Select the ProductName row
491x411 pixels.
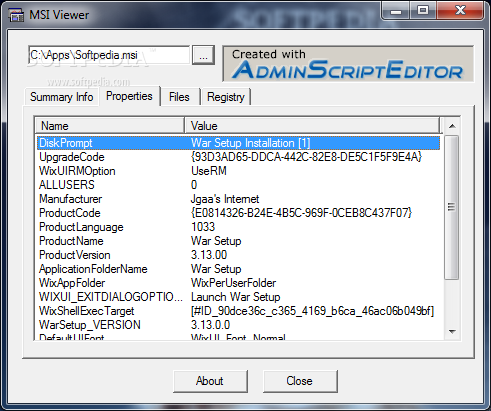pyautogui.click(x=238, y=241)
